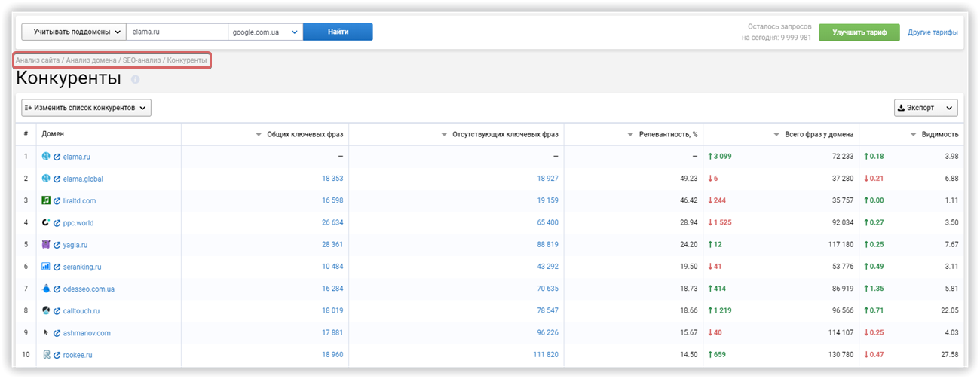Image resolution: width=980 pixels, height=379 pixels.
Task: Open the ashmanov.com domain link
Action: (87, 333)
